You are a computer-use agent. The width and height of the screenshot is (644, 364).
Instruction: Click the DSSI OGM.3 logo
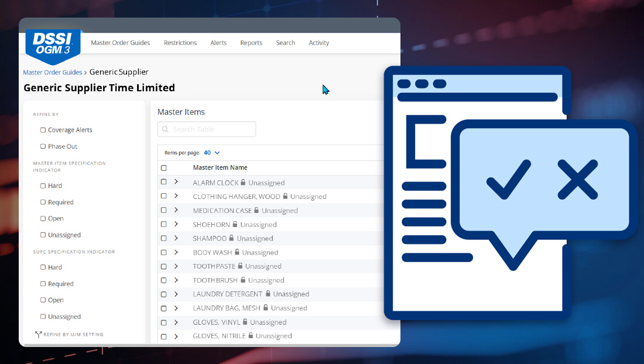click(53, 44)
